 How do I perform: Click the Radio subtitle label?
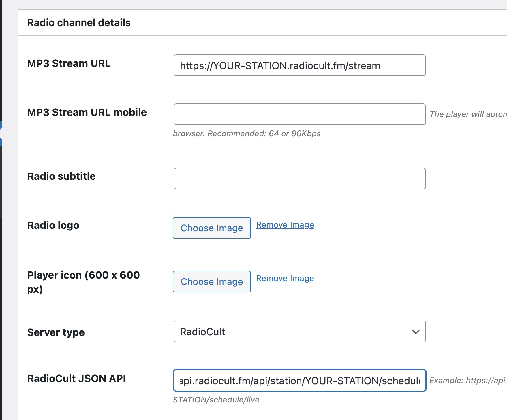61,176
